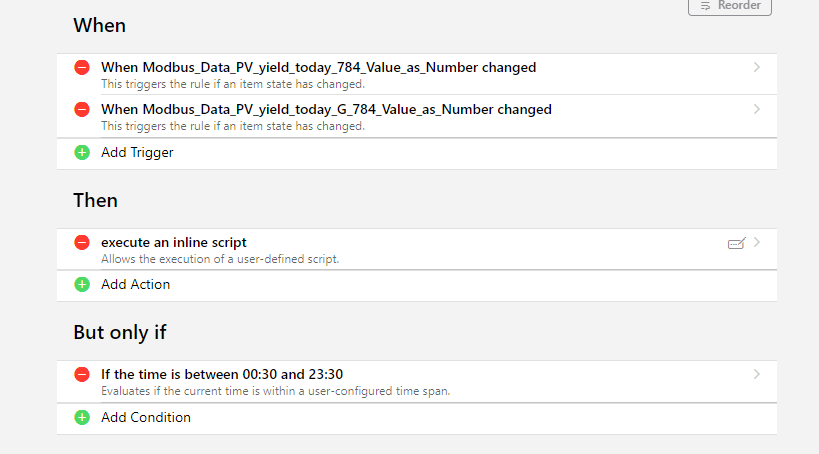Click the Add Condition label
Viewport: 819px width, 454px height.
tap(145, 417)
